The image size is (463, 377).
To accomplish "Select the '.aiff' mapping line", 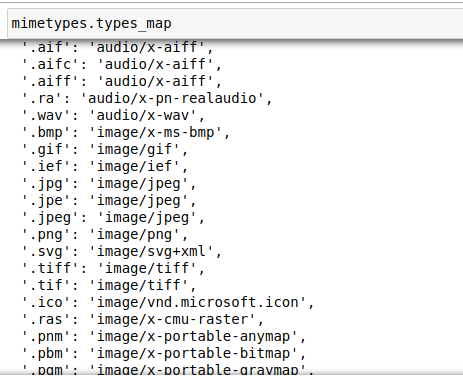I will [x=122, y=81].
